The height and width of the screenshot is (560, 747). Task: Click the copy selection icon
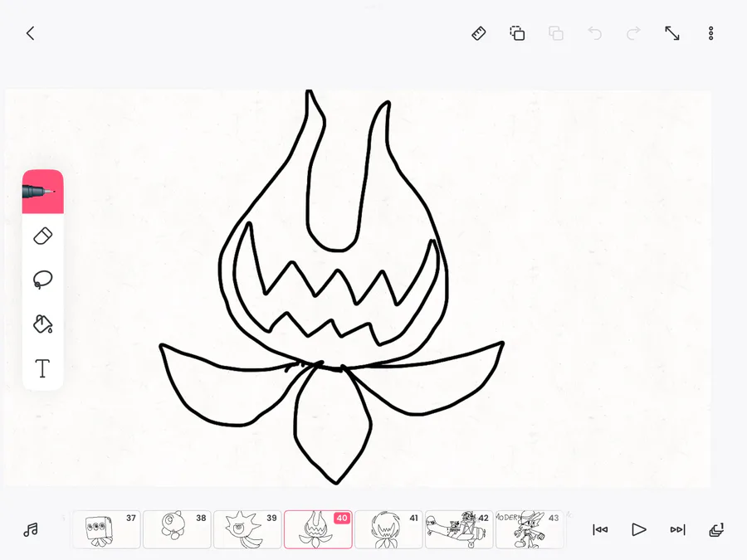517,33
